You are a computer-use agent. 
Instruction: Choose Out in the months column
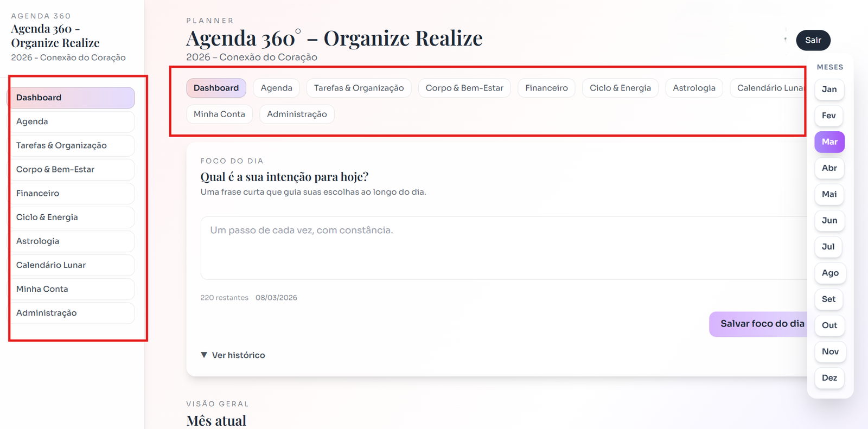829,325
